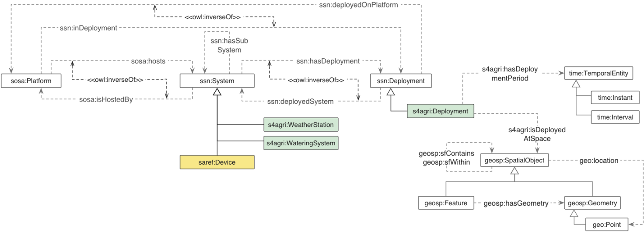644x232 pixels.
Task: Click the inheritance triangle beneath ssn:System
Action: [217, 91]
